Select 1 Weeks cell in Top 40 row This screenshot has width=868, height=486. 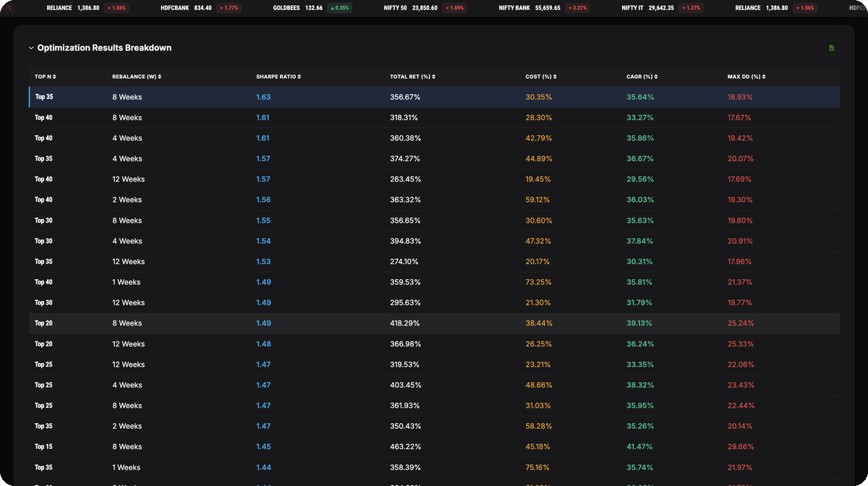(127, 282)
